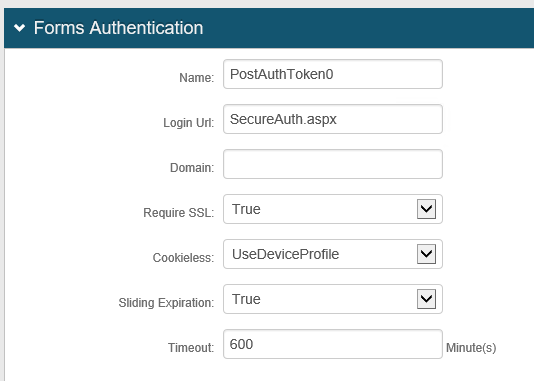Expand the Cookieless dropdown arrow button
Viewport: 534px width, 381px height.
[426, 254]
